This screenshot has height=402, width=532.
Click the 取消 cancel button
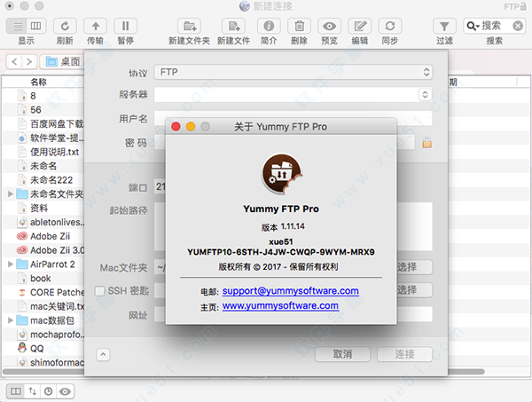(342, 354)
